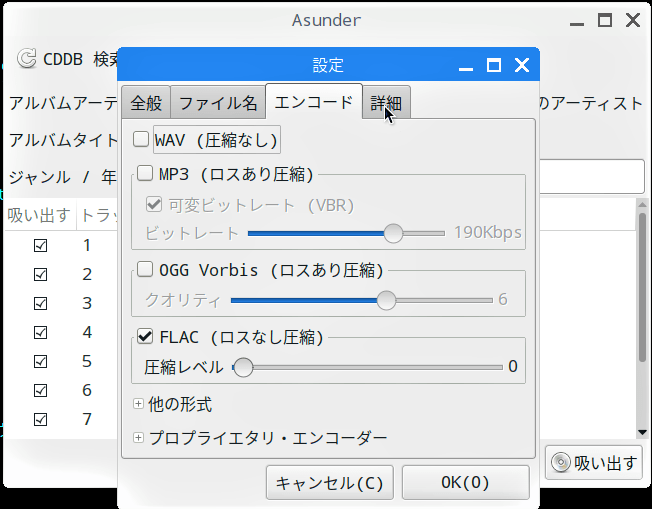Click the input field behind settings dialog
Screen dimensions: 652x509
pyautogui.click(x=592, y=176)
